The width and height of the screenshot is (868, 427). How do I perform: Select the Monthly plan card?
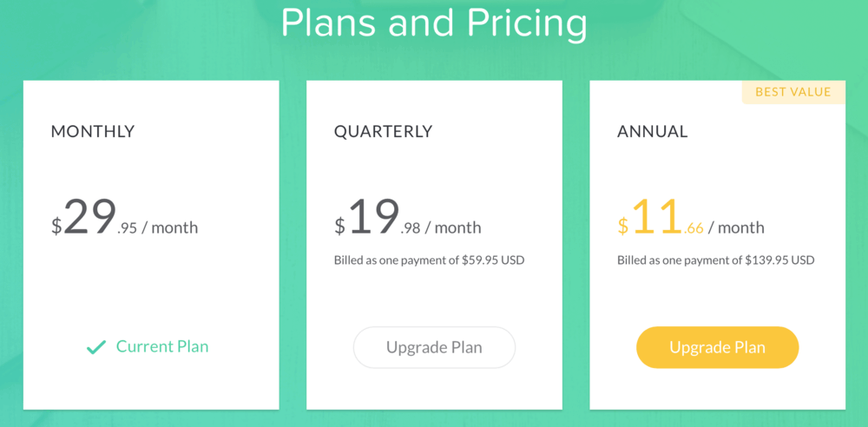click(x=151, y=245)
